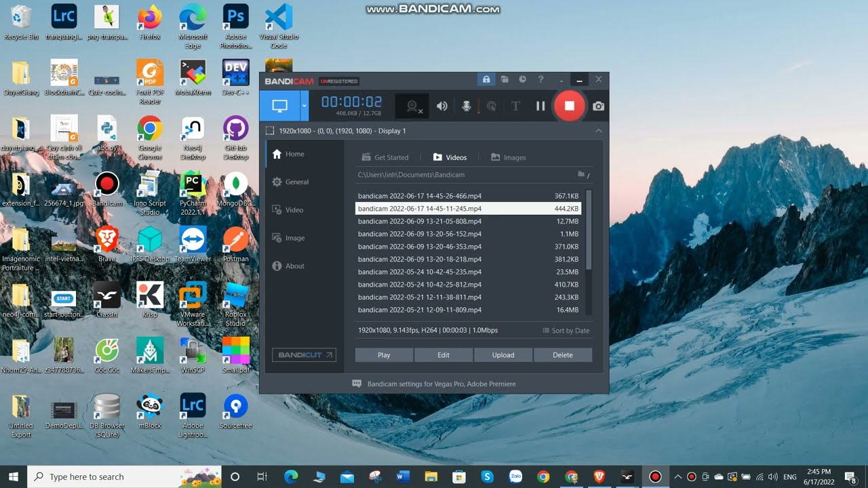This screenshot has width=868, height=488.
Task: Switch to the Images tab
Action: 509,157
